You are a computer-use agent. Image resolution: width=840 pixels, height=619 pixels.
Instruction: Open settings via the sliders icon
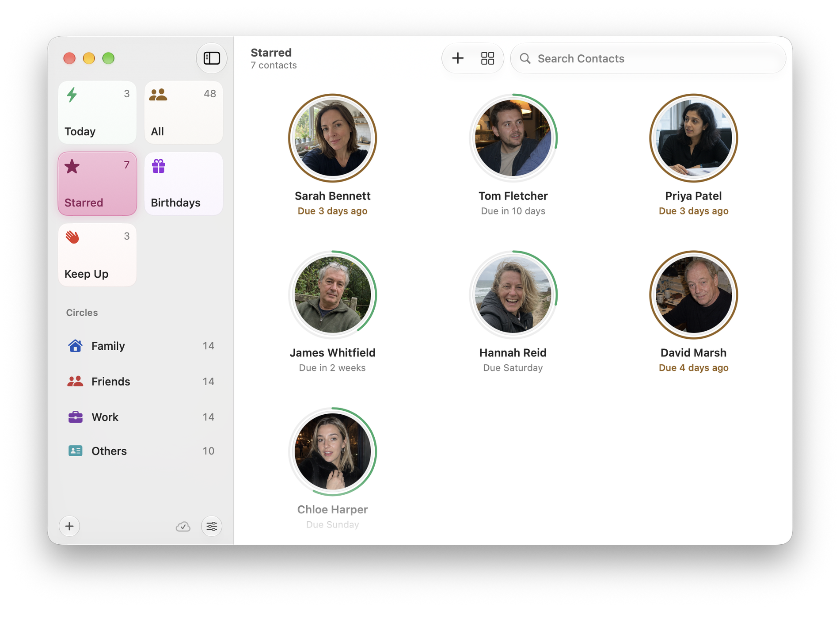click(212, 526)
